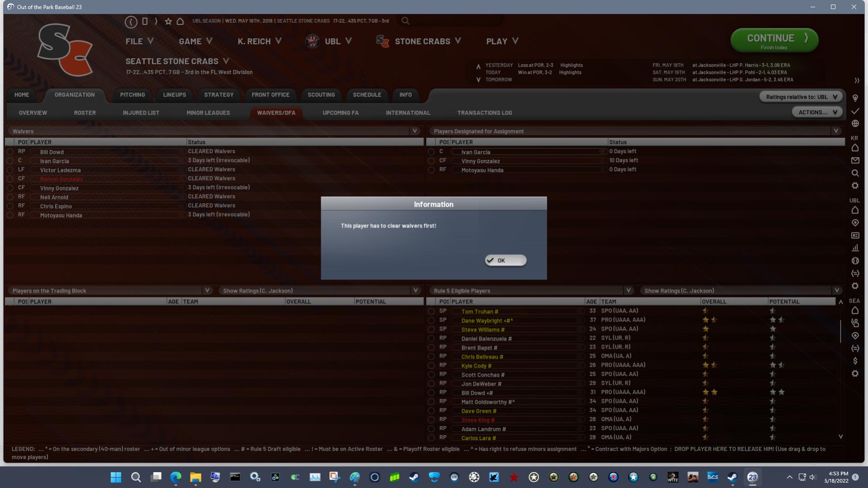Screen dimensions: 868x488
Task: Expand the Players Designated for Assignment dropdown
Action: (836, 131)
